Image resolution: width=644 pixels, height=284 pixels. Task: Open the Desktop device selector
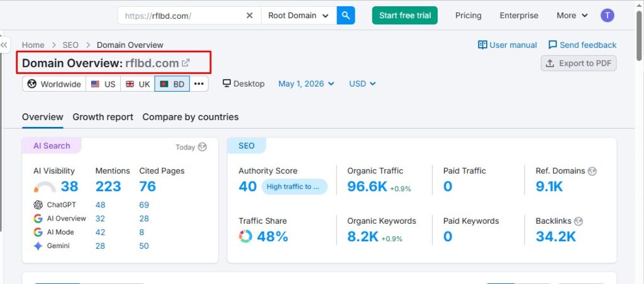tap(243, 84)
